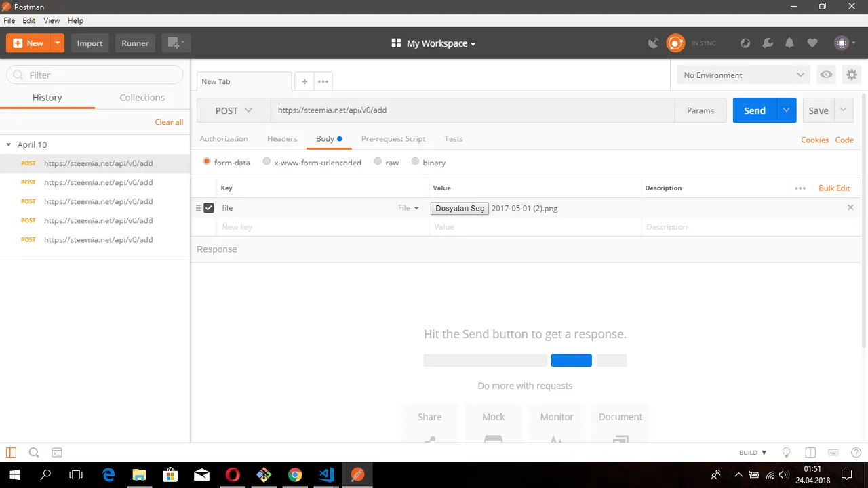The height and width of the screenshot is (488, 868).
Task: Click the Params button
Action: [701, 110]
